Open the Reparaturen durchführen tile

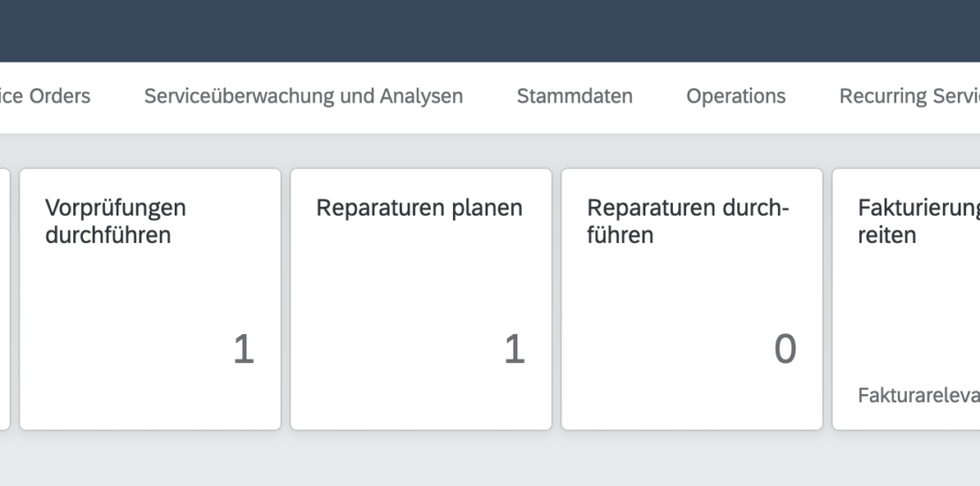click(691, 300)
